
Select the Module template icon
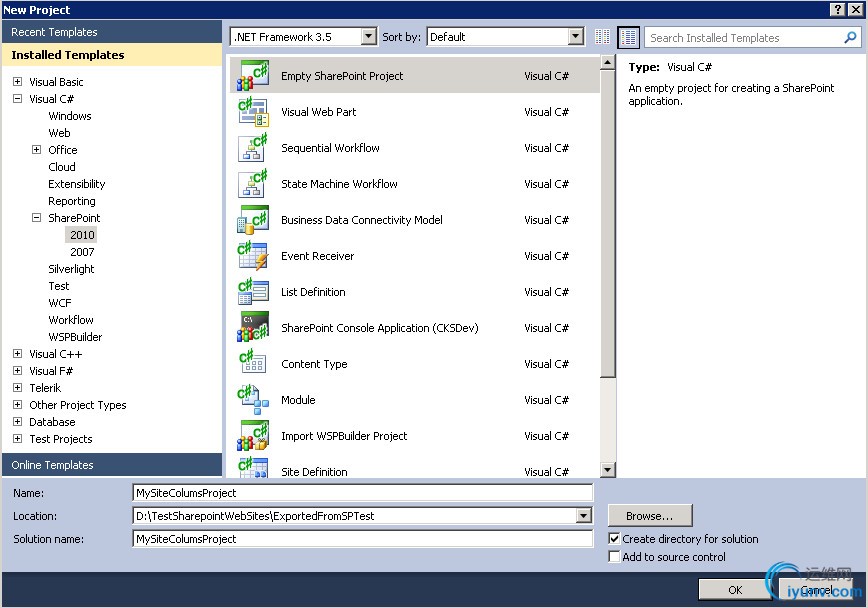pyautogui.click(x=253, y=400)
